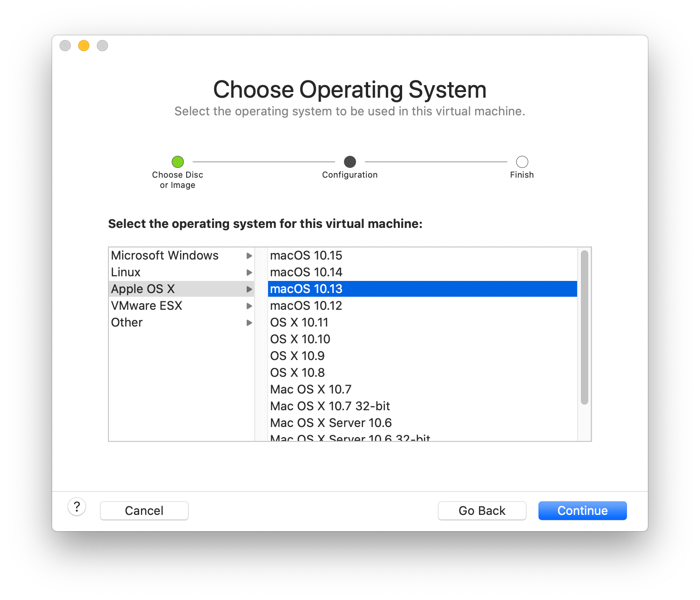The image size is (700, 600).
Task: Select the Microsoft Windows category
Action: coord(165,255)
